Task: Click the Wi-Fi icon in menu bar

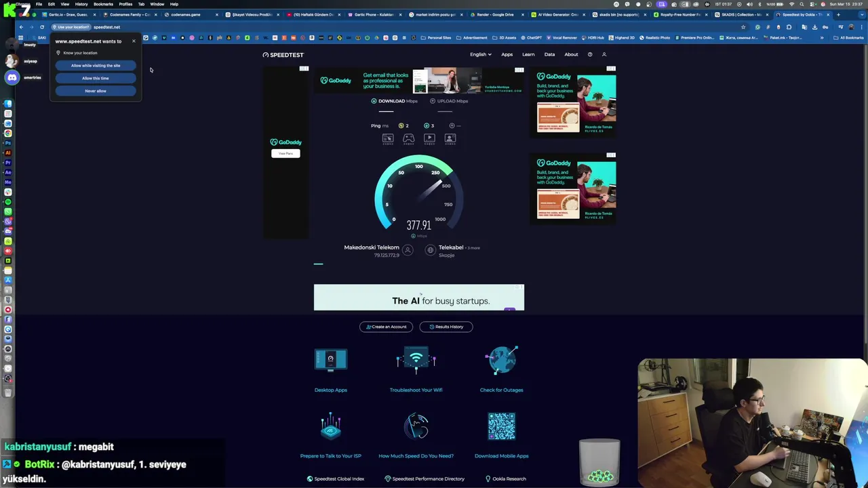Action: [791, 4]
